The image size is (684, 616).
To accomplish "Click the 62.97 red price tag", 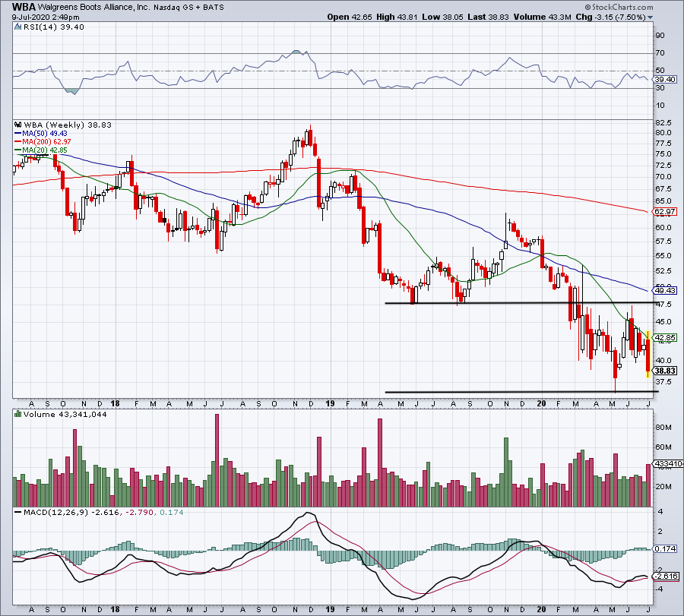I will (666, 212).
